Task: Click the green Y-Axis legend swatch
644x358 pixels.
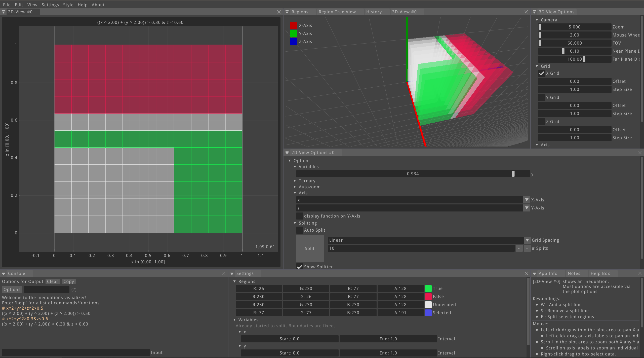Action: pyautogui.click(x=294, y=33)
